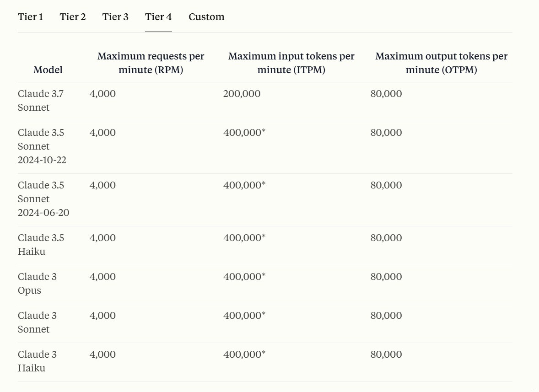Click the Claude 3.5 Haiku model name

point(41,245)
